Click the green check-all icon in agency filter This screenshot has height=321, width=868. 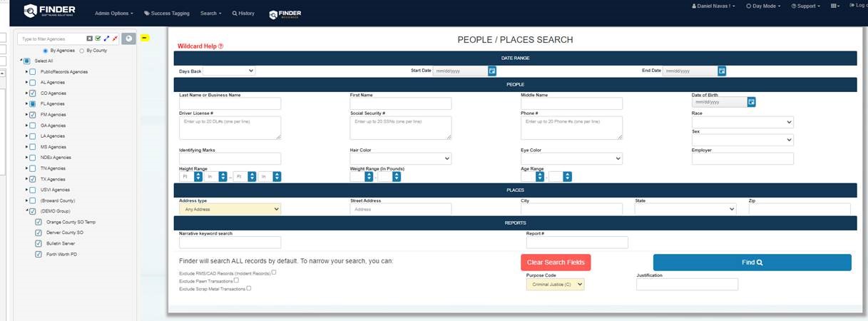[98, 39]
